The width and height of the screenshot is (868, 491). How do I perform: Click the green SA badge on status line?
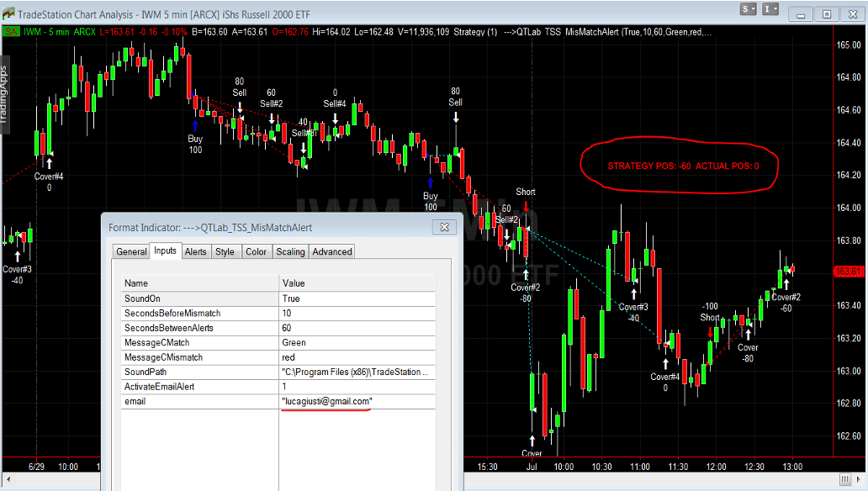click(11, 32)
